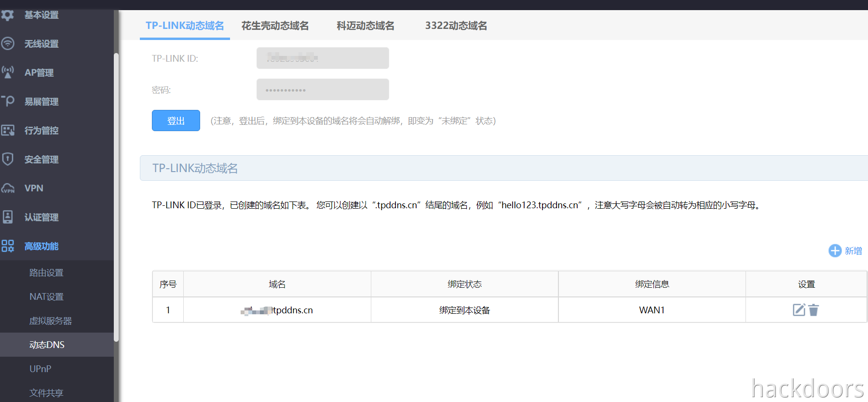Click the VPN cloud icon
The height and width of the screenshot is (402, 868).
coord(7,188)
